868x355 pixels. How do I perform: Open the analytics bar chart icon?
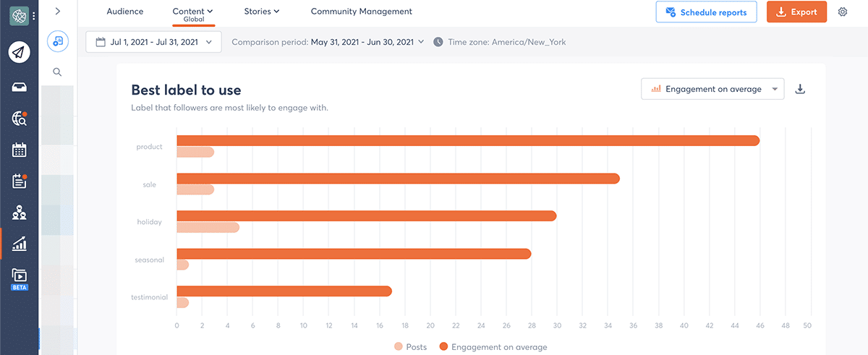pos(20,244)
